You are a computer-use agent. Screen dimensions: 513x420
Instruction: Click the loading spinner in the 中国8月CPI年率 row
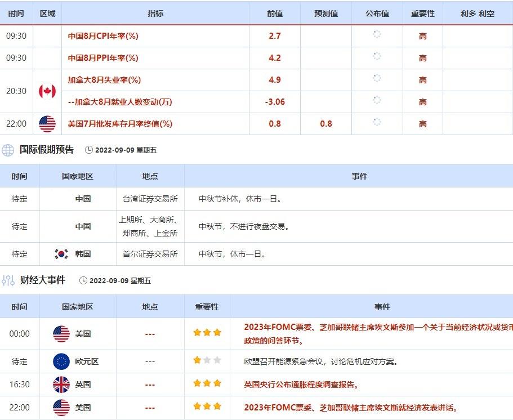377,35
